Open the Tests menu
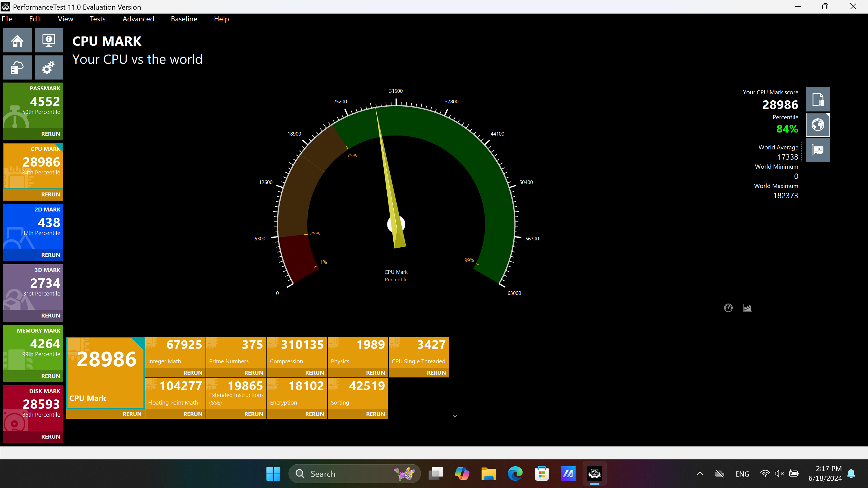The height and width of the screenshot is (488, 868). (x=97, y=19)
